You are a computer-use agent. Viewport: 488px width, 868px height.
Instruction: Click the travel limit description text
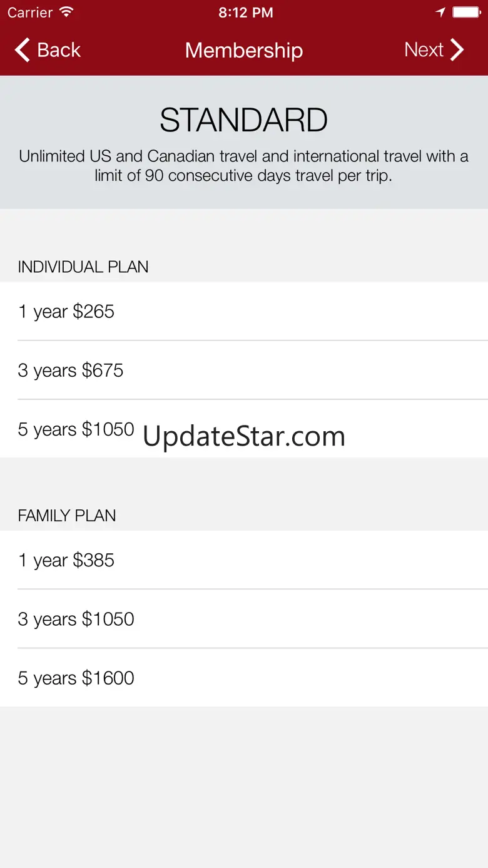click(x=244, y=166)
